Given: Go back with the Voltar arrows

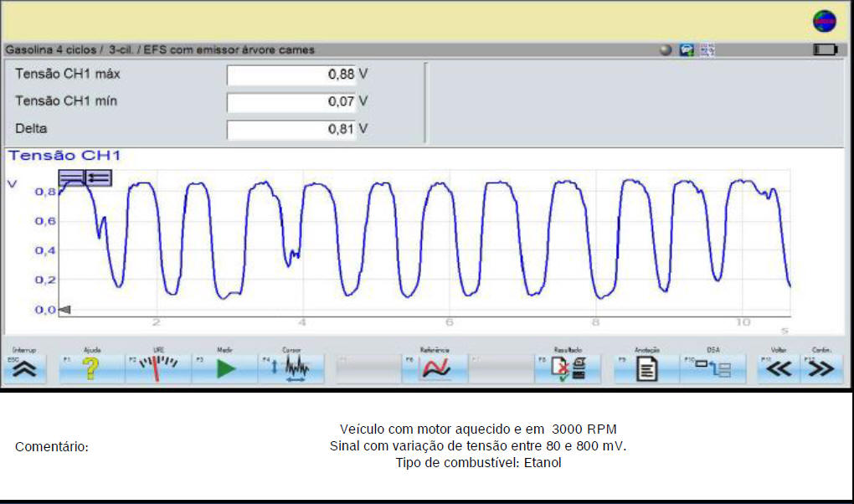Looking at the screenshot, I should (x=779, y=368).
